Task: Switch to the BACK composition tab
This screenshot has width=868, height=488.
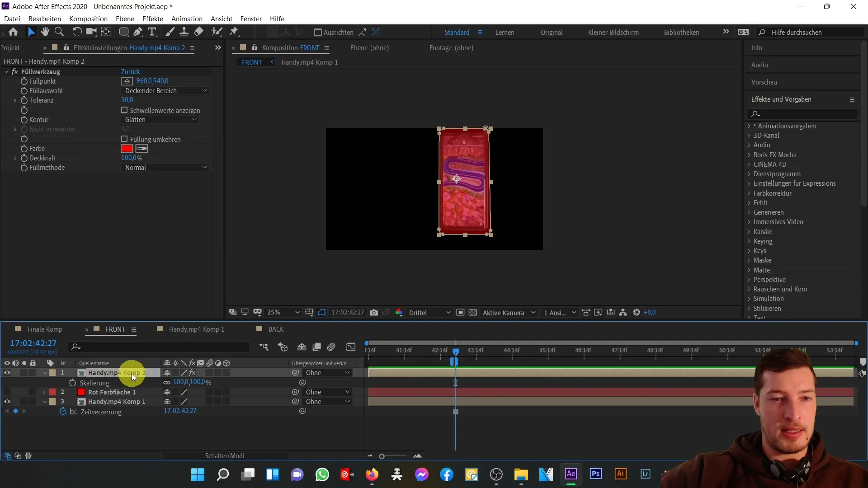Action: tap(276, 328)
